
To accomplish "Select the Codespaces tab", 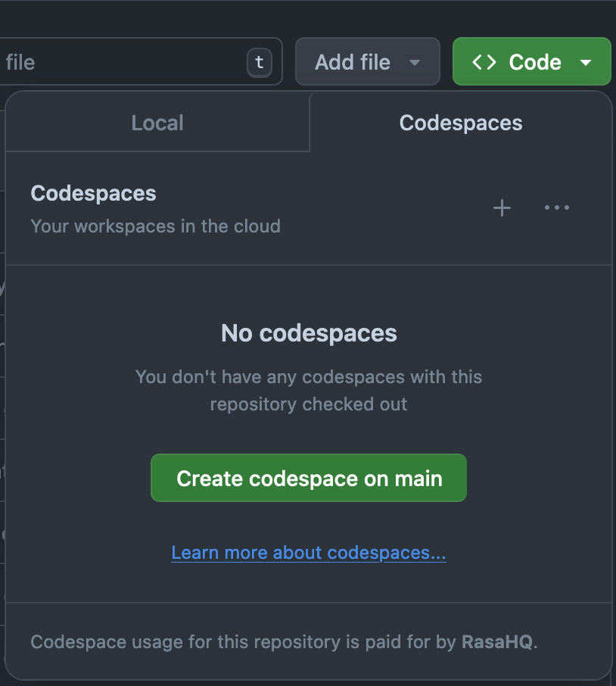I will [x=461, y=123].
